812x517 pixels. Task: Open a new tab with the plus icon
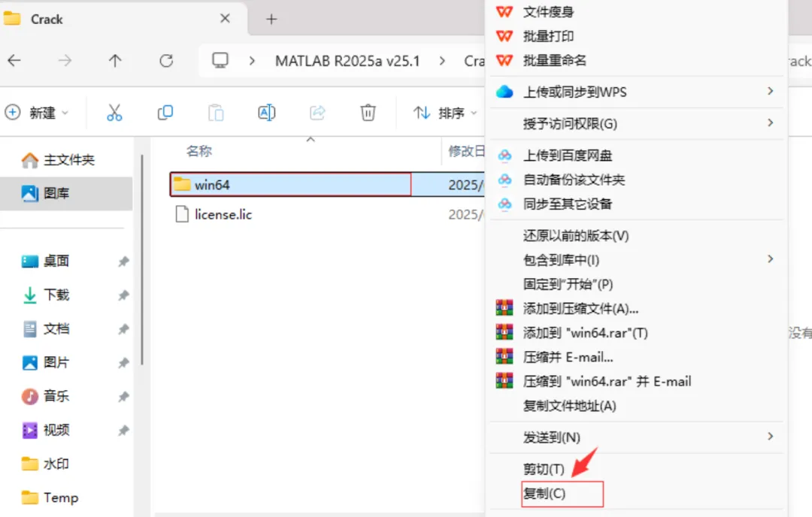pos(271,19)
